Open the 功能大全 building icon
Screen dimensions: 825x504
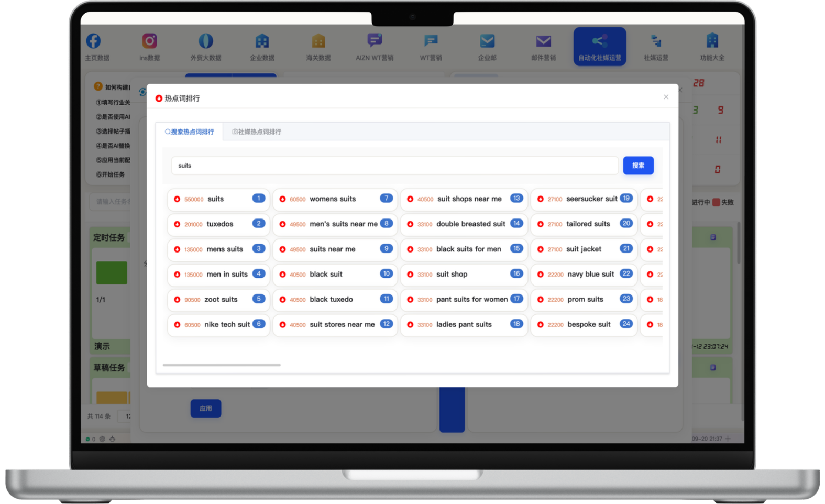[x=712, y=41]
